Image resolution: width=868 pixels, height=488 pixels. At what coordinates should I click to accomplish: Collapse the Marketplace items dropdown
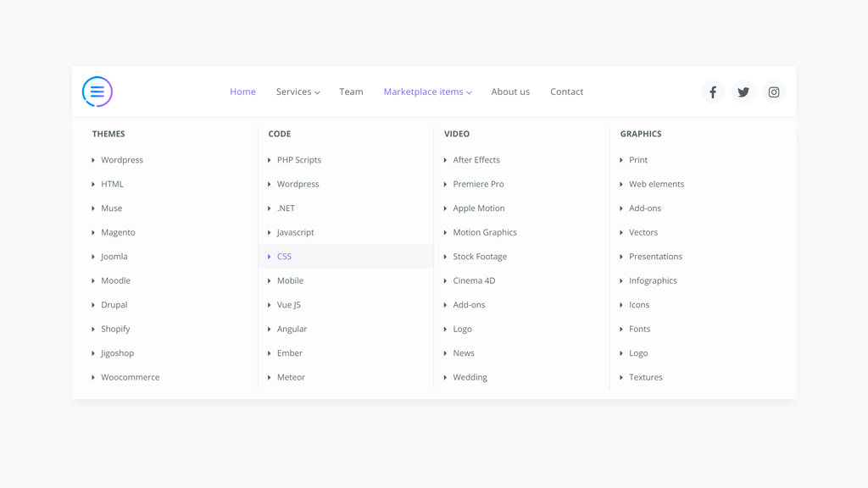click(427, 92)
